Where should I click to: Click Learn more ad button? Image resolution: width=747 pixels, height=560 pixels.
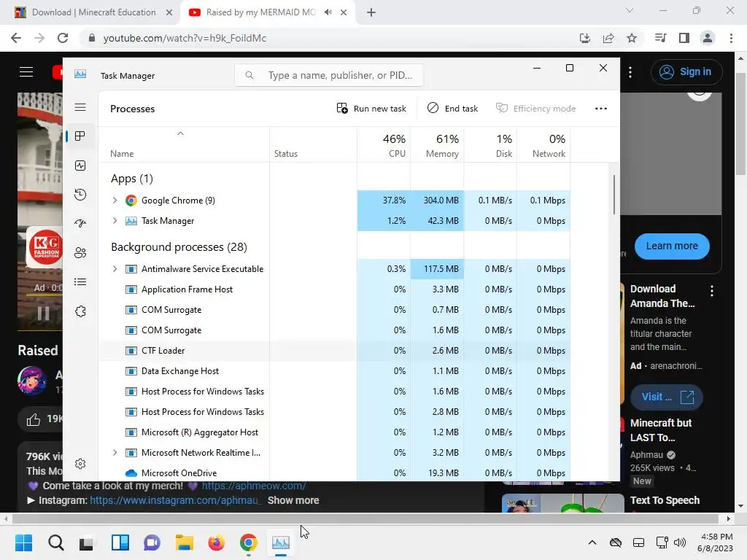click(672, 246)
